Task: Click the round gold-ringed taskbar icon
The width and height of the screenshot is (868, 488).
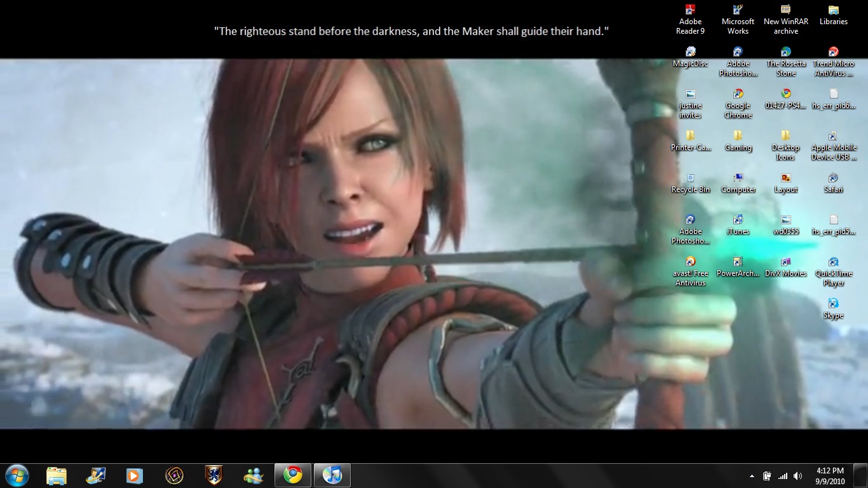Action: [x=174, y=475]
